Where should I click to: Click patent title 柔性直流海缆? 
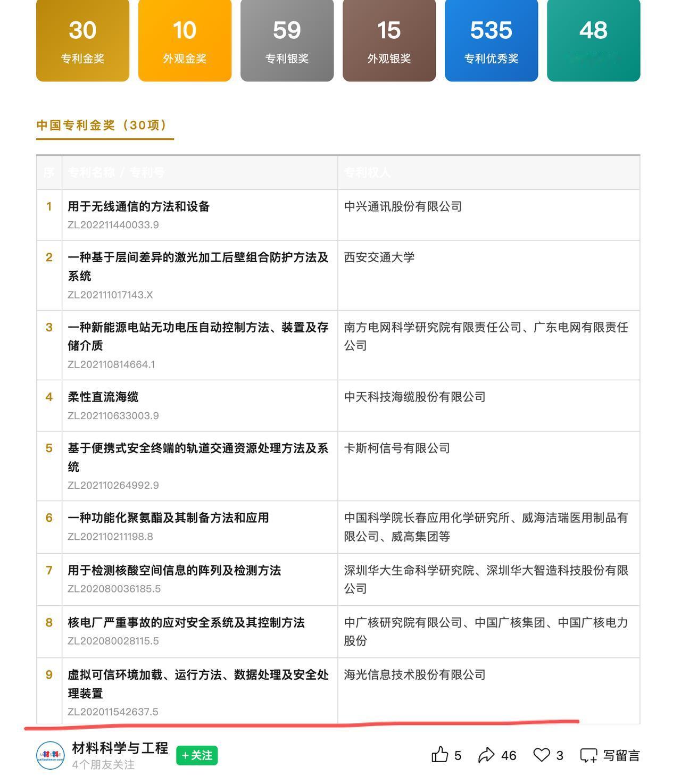click(103, 397)
